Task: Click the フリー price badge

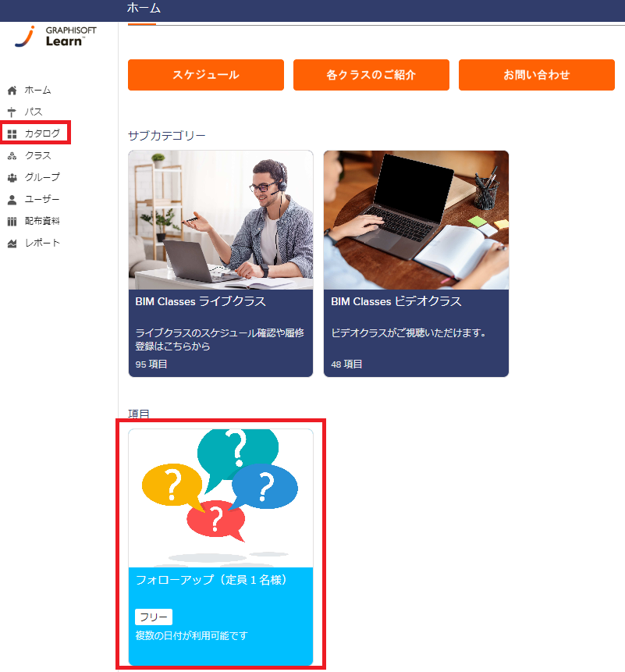Action: pyautogui.click(x=154, y=617)
